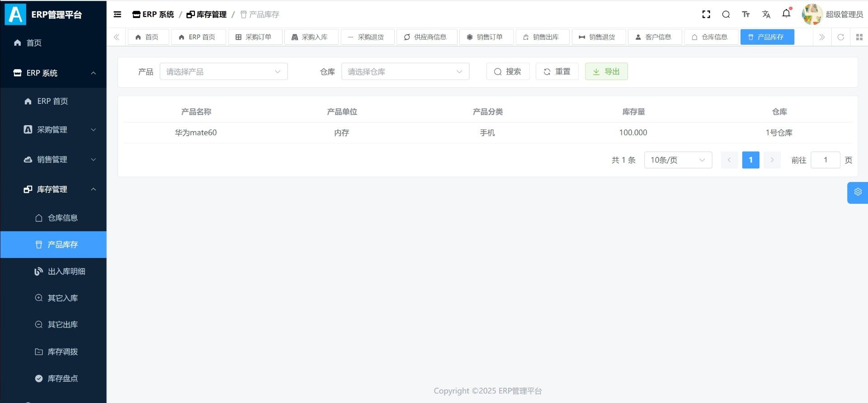Click the 仓库 column header

coord(779,112)
